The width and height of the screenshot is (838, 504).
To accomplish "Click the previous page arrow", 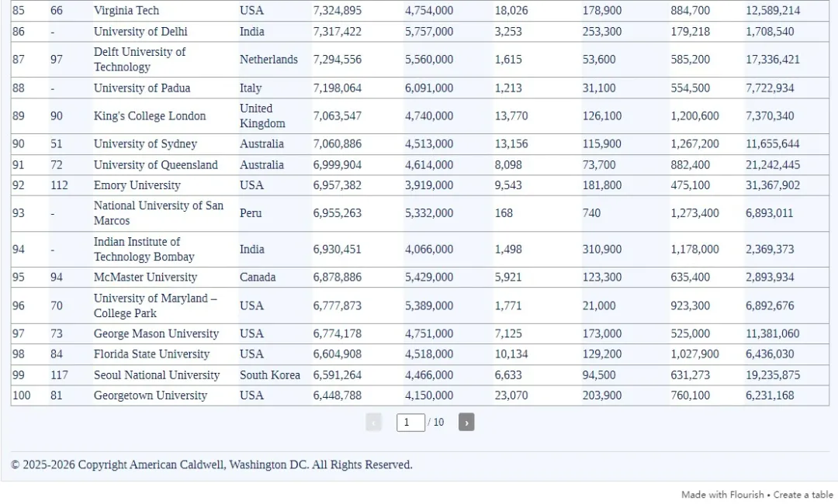I will click(x=374, y=423).
